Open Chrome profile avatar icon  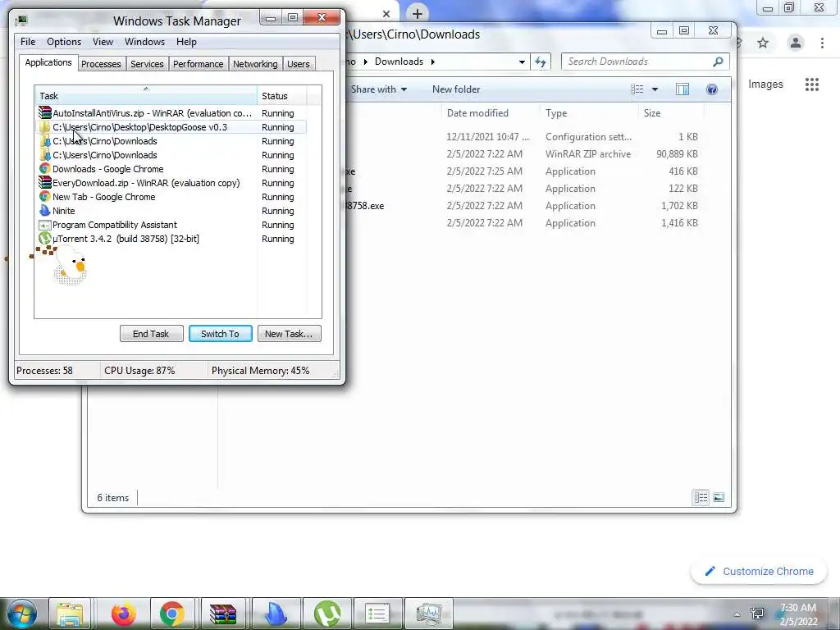point(796,43)
